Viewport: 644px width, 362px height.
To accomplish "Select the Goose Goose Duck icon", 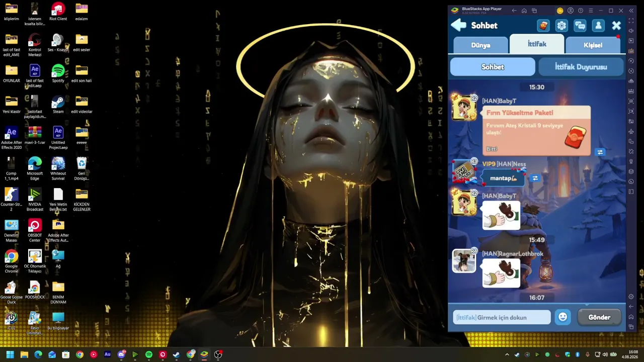I will pos(11,293).
